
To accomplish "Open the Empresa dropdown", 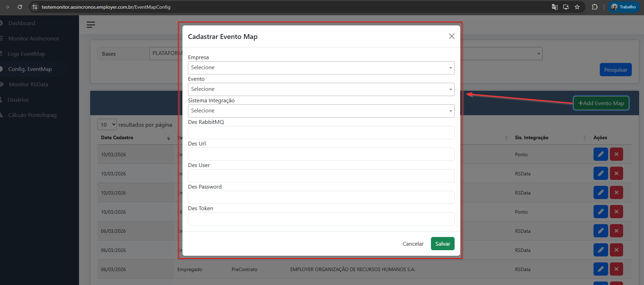I will 321,68.
